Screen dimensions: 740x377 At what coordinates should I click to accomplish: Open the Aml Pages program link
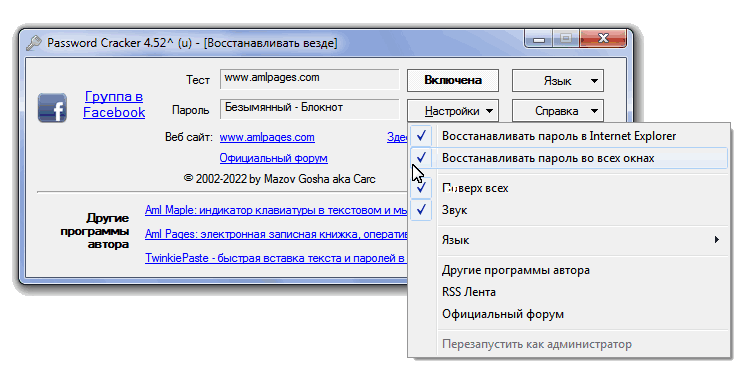click(x=276, y=234)
